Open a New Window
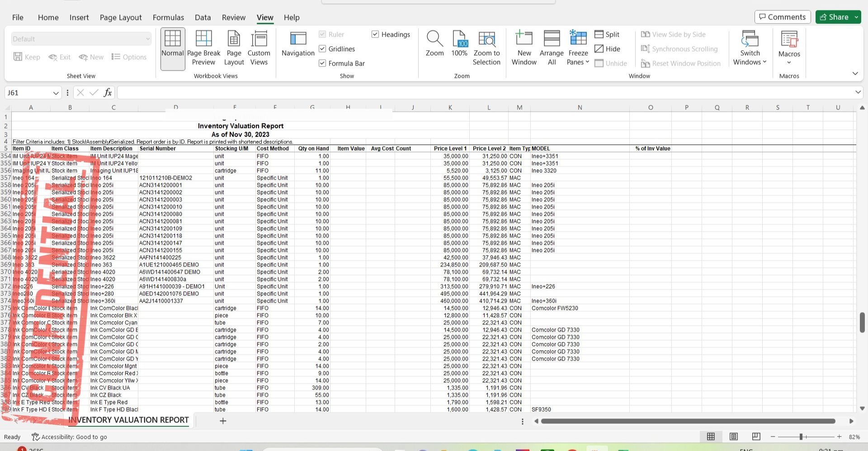Viewport: 868px width, 451px height. pos(524,49)
